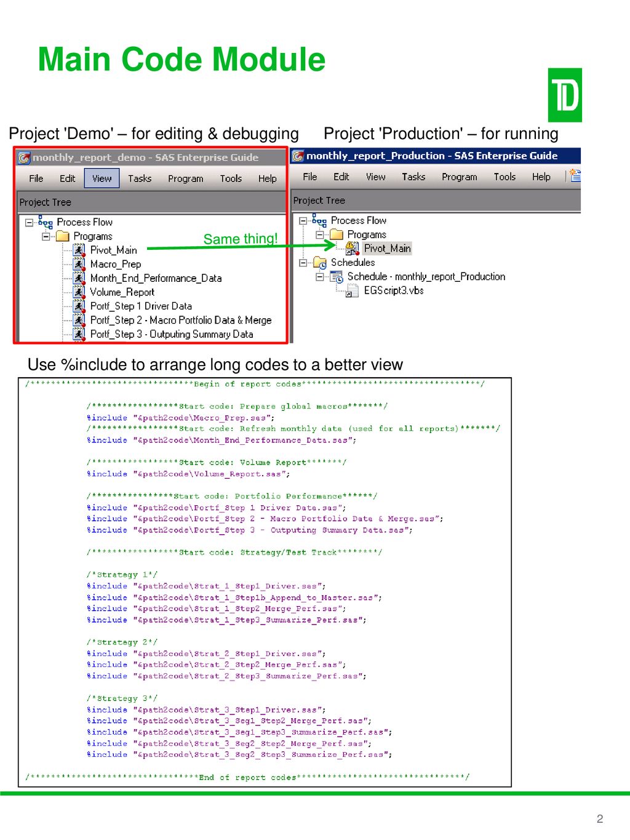Click Portf_Step 2 Macro Portfolio program icon
The width and height of the screenshot is (630, 840).
click(x=79, y=320)
